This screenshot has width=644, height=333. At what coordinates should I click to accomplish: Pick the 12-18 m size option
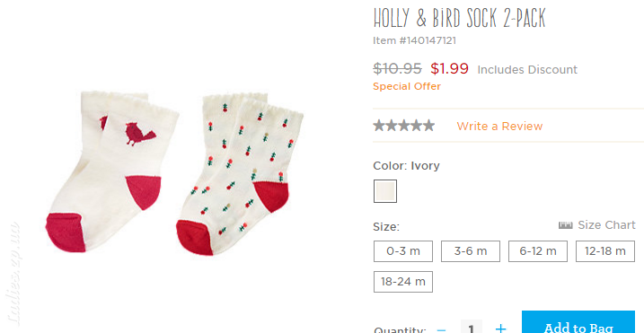coord(605,251)
